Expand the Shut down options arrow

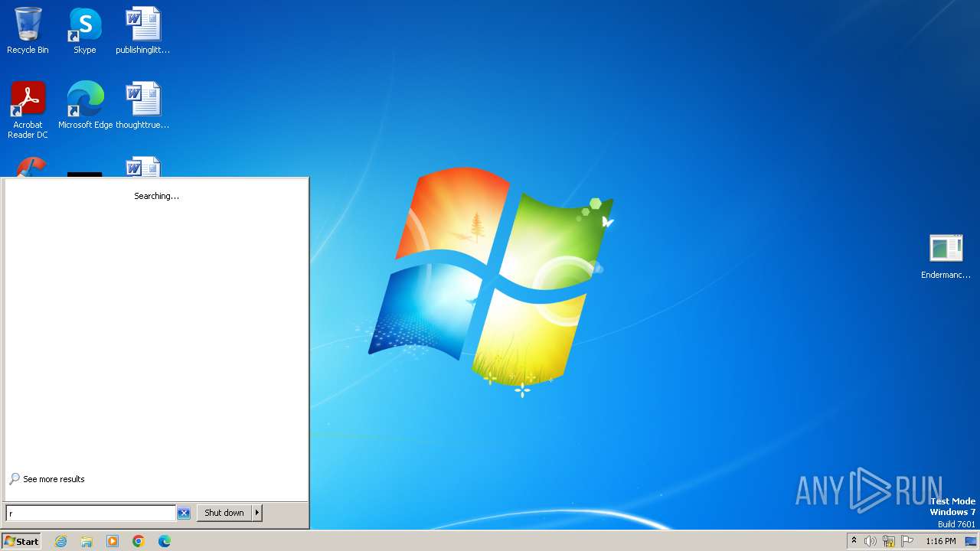click(x=257, y=513)
